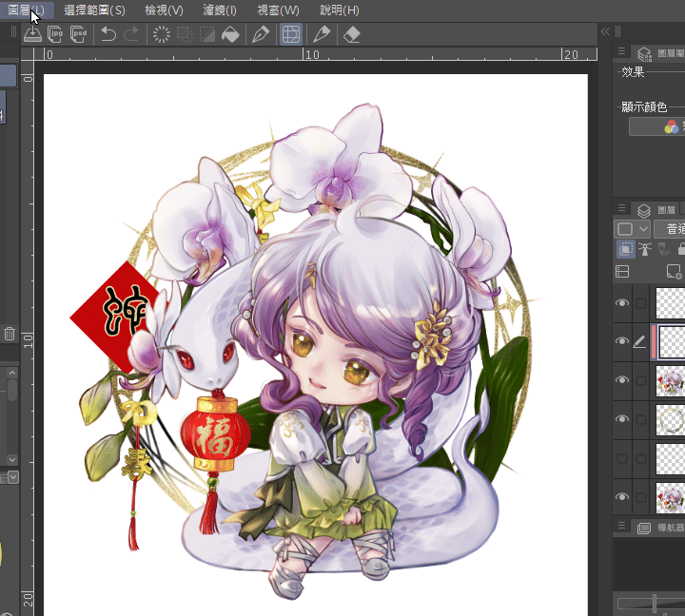Set as reference layer with lighthouse icon
Image resolution: width=685 pixels, height=616 pixels.
click(645, 249)
